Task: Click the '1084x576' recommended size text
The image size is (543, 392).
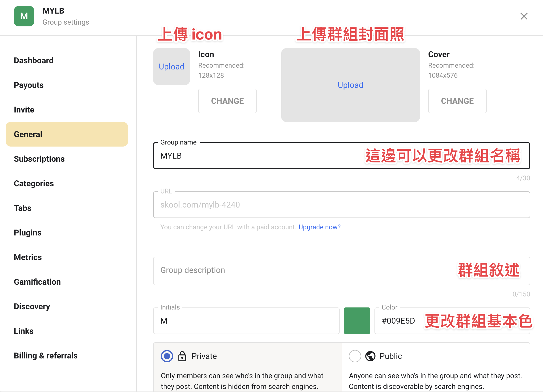Action: point(443,75)
